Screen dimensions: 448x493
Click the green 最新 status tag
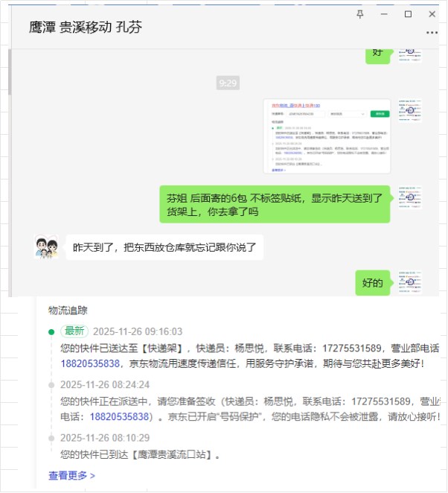tap(74, 331)
